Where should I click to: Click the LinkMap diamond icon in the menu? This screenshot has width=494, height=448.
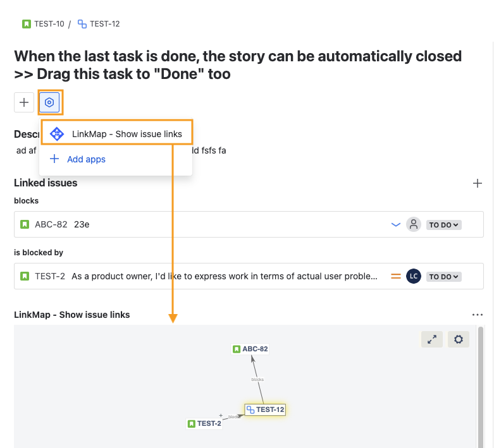click(x=57, y=134)
